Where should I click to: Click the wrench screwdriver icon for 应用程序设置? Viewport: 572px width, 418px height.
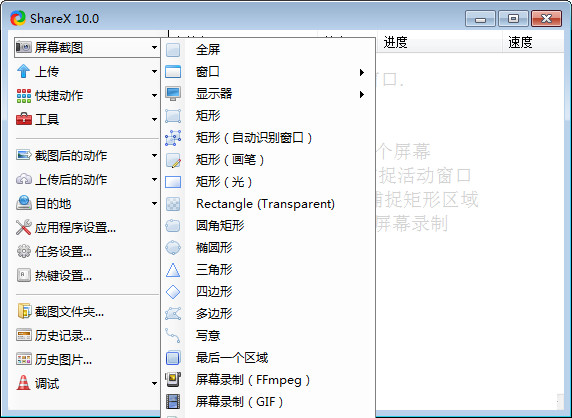point(24,227)
